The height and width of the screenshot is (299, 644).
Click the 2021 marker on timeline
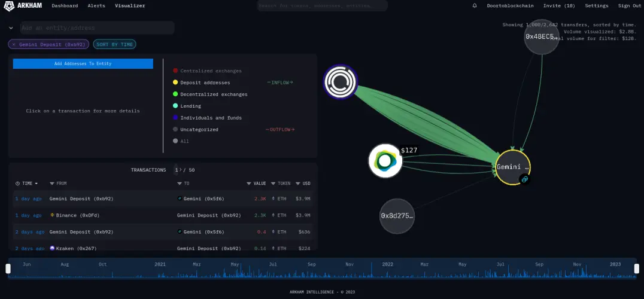pyautogui.click(x=160, y=264)
